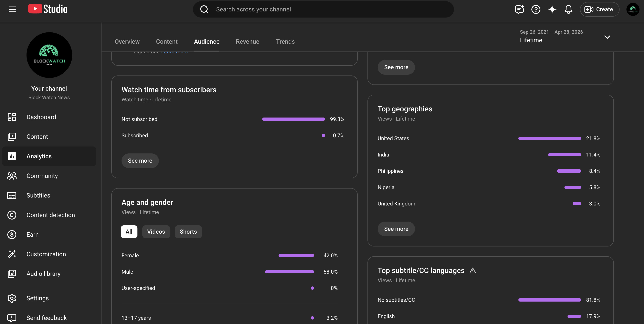Click the sparkle Ask Studio icon
The width and height of the screenshot is (644, 324).
(x=552, y=9)
